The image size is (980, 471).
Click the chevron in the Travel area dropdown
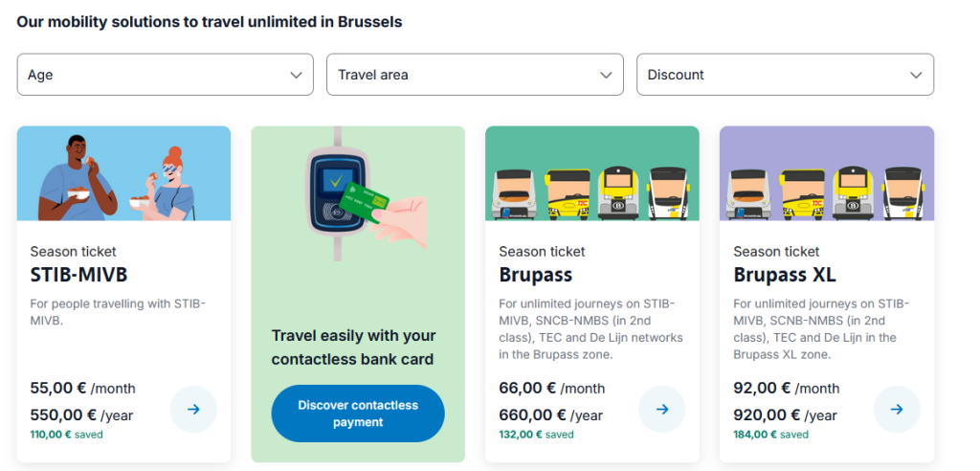[x=606, y=75]
